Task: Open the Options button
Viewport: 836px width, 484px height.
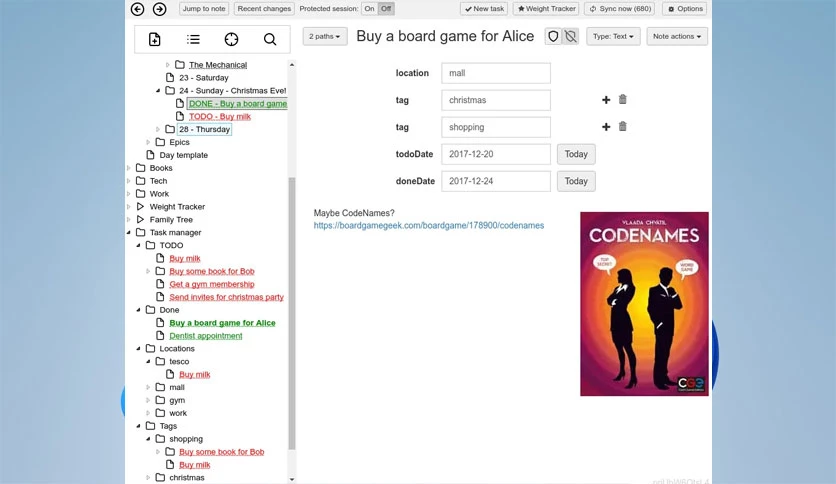Action: (x=685, y=9)
